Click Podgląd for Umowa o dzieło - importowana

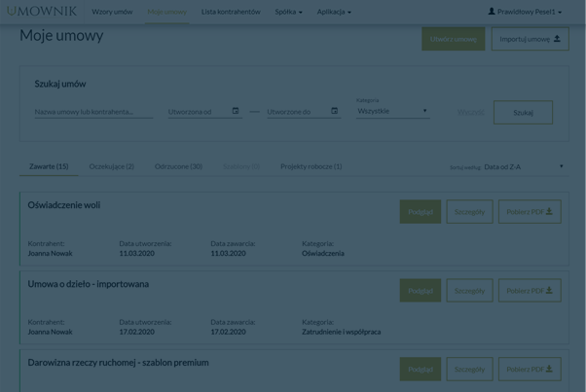421,291
